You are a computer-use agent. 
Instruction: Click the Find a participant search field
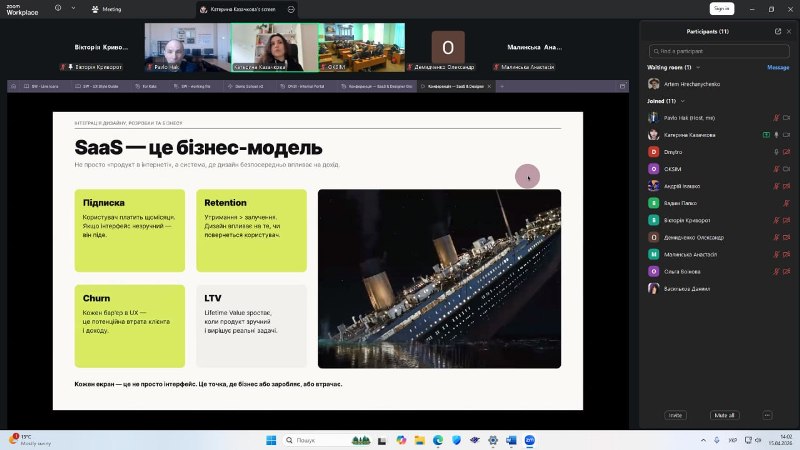[719, 51]
